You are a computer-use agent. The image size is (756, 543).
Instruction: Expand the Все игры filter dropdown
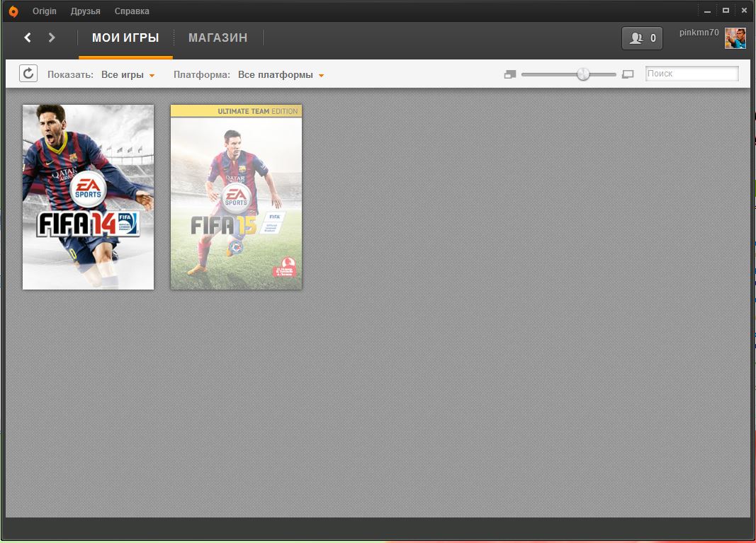pyautogui.click(x=128, y=74)
